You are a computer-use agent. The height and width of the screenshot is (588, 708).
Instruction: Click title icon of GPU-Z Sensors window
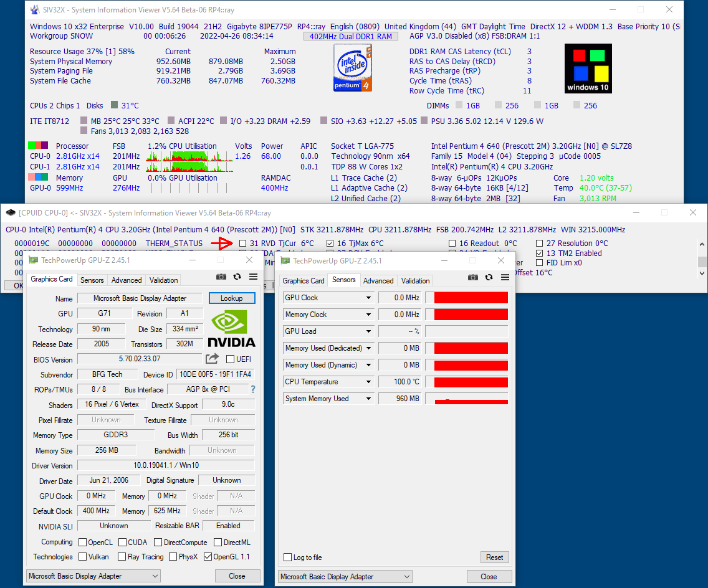pos(285,260)
